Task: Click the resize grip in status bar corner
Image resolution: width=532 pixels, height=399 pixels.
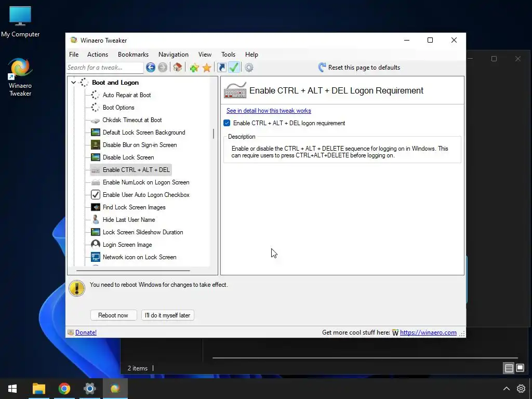Action: tap(462, 334)
